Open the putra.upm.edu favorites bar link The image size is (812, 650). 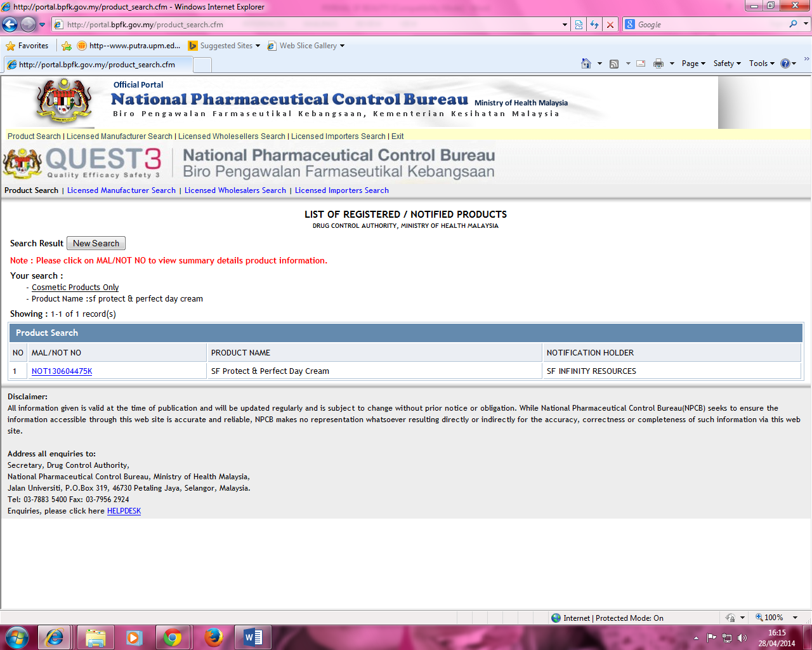coord(129,46)
